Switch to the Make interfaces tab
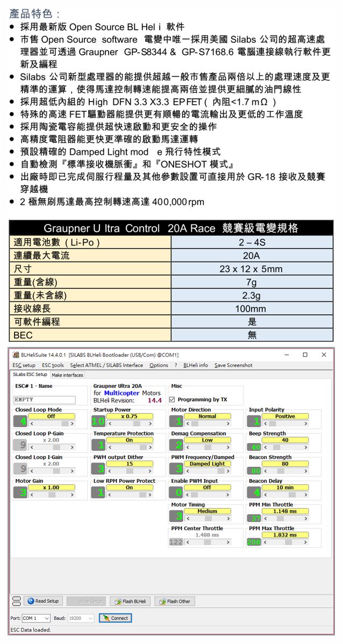Image resolution: width=343 pixels, height=644 pixels. pyautogui.click(x=67, y=375)
